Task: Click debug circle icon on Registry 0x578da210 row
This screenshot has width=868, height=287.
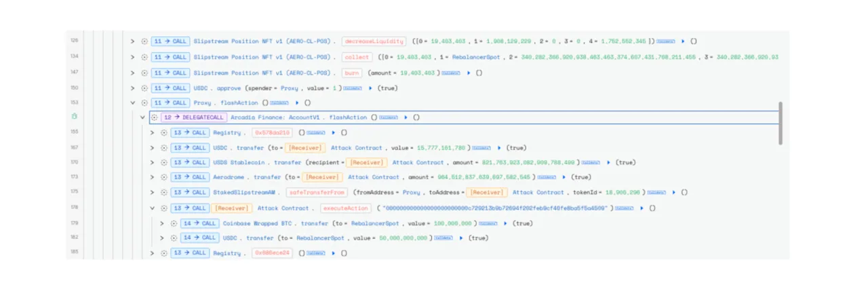Action: coord(164,132)
